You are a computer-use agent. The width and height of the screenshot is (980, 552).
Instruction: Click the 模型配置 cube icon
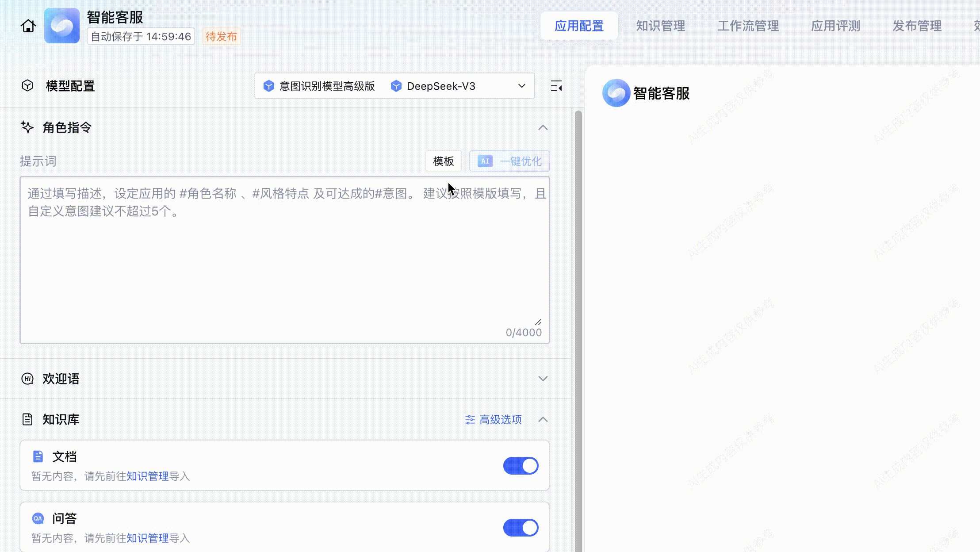point(27,86)
